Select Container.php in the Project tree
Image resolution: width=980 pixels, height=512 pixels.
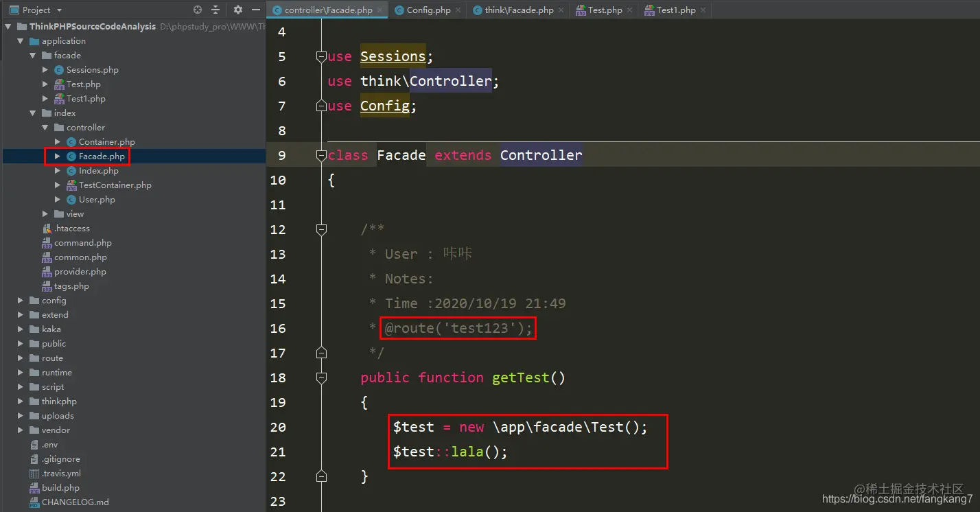pyautogui.click(x=106, y=142)
